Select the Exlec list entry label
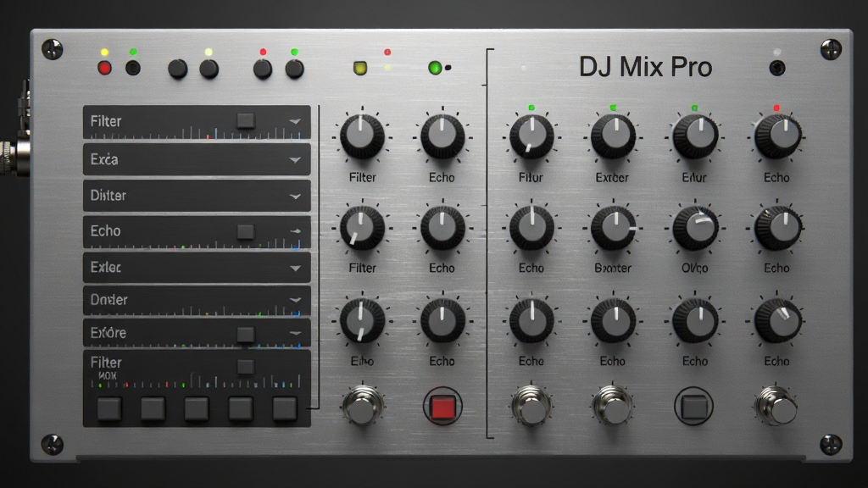Viewport: 868px width, 488px height. pyautogui.click(x=105, y=267)
